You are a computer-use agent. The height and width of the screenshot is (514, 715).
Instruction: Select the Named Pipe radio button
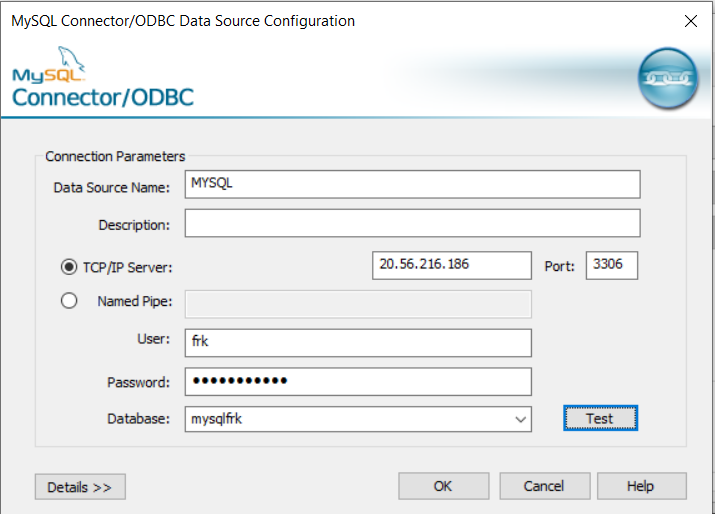(69, 301)
